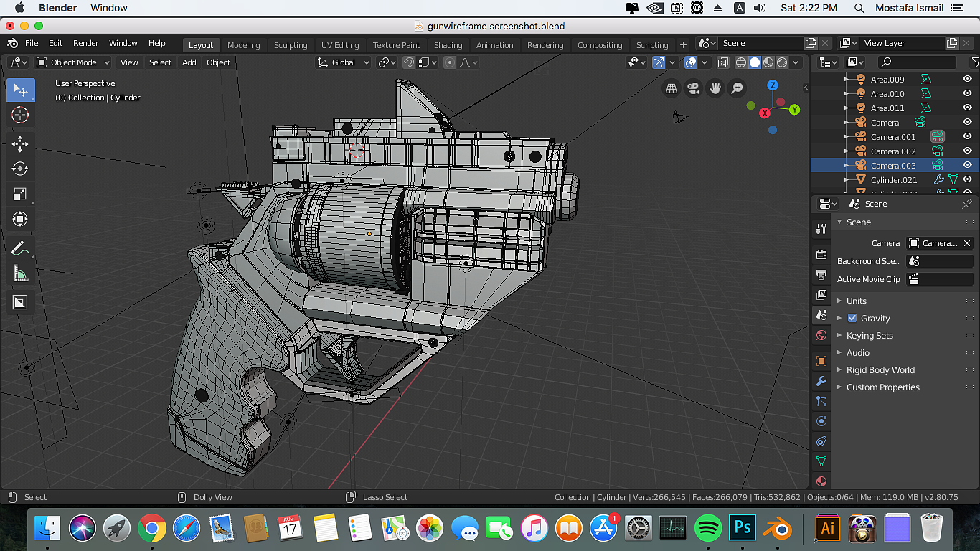Enable the Gravity checkbox
Viewport: 980px width, 551px height.
click(x=852, y=319)
